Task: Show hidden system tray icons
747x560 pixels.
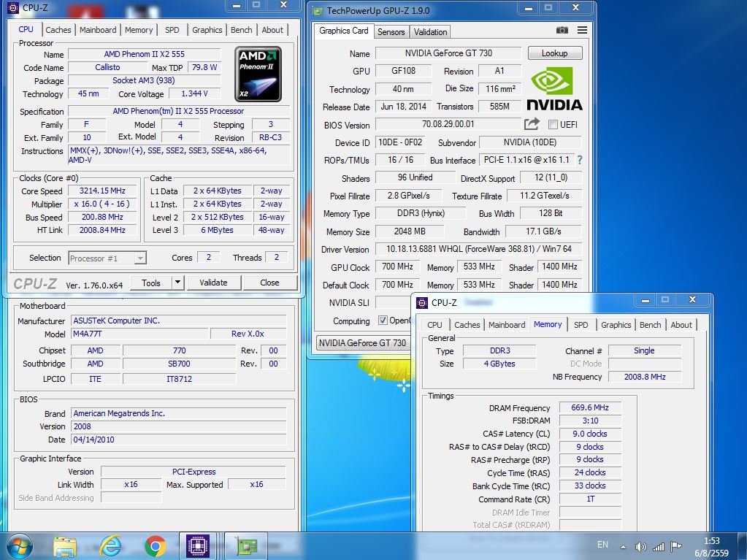Action: pos(623,546)
